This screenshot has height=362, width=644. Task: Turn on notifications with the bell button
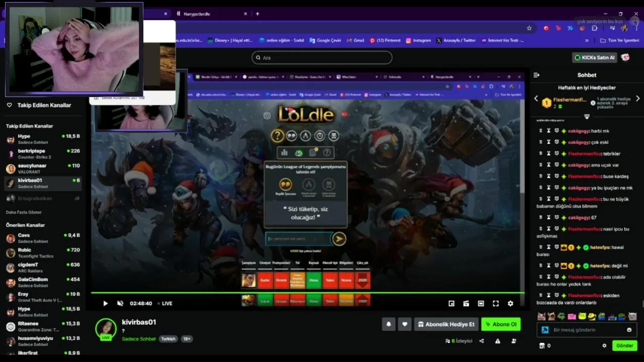[x=388, y=324]
